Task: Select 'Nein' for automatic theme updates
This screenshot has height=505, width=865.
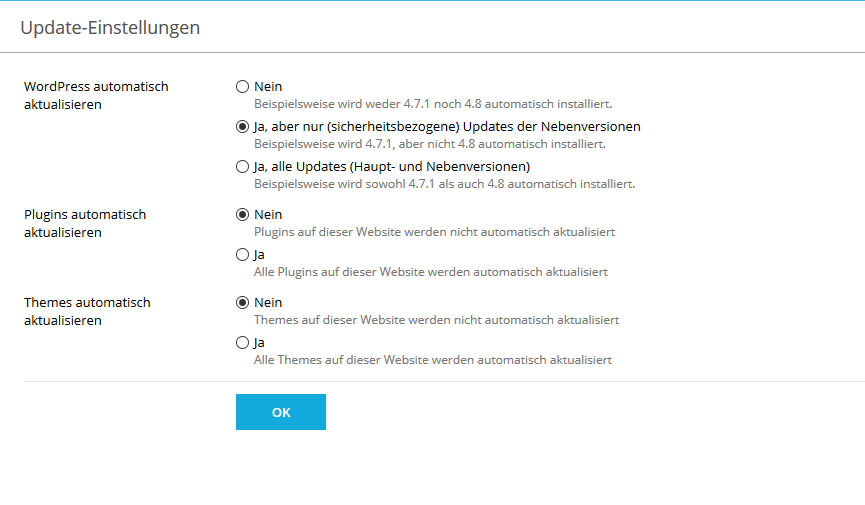Action: click(x=242, y=303)
